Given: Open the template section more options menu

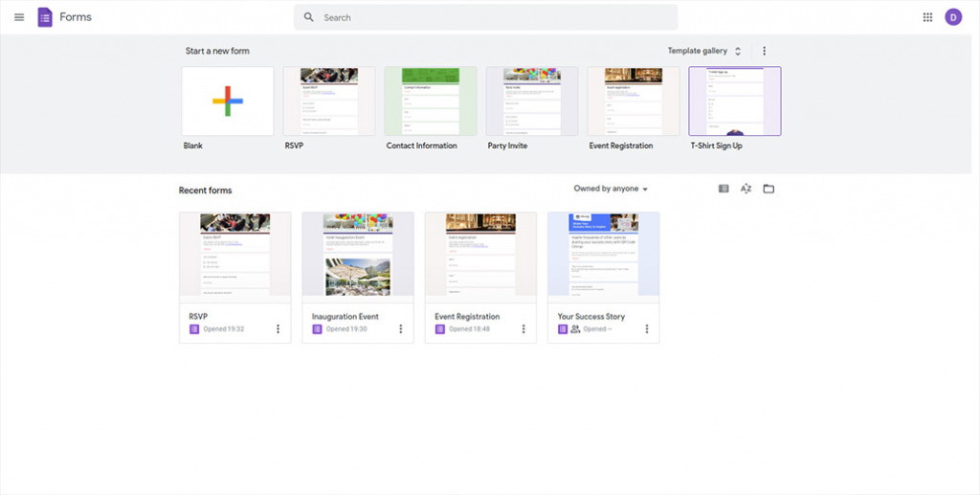Looking at the screenshot, I should (764, 52).
